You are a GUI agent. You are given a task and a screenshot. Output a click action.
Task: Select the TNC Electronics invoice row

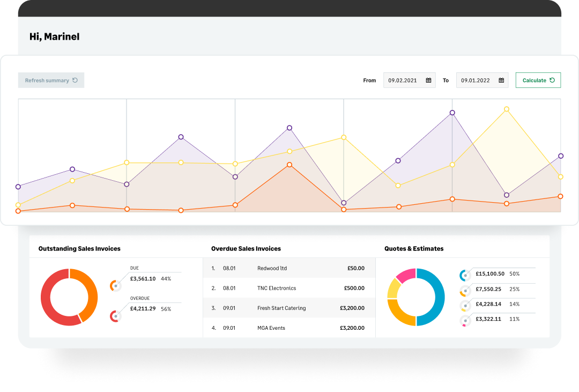pyautogui.click(x=288, y=288)
